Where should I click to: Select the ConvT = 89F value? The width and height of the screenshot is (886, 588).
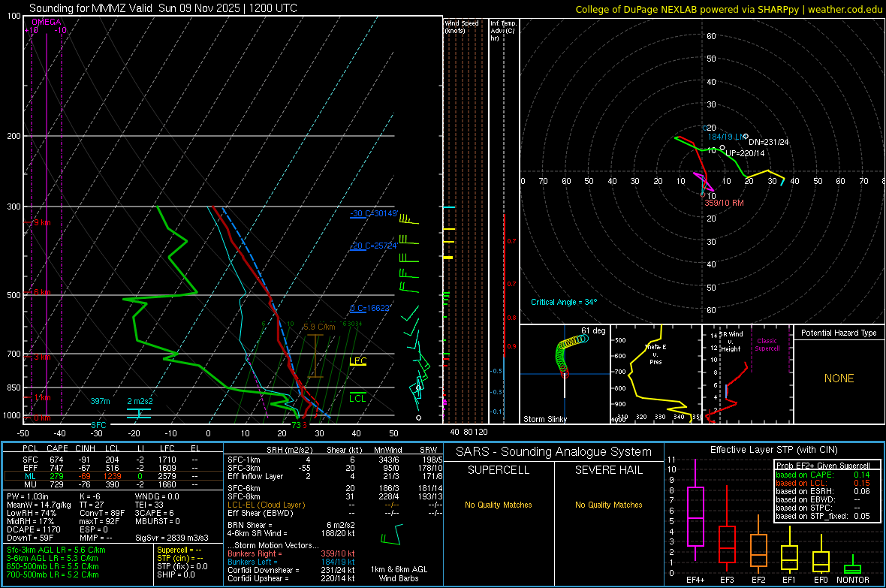(x=101, y=513)
